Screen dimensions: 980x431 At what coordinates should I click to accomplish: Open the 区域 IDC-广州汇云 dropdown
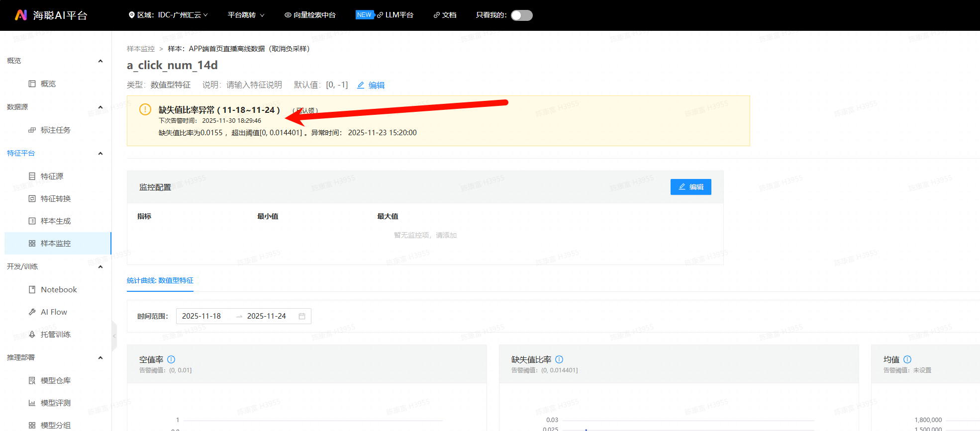click(168, 15)
